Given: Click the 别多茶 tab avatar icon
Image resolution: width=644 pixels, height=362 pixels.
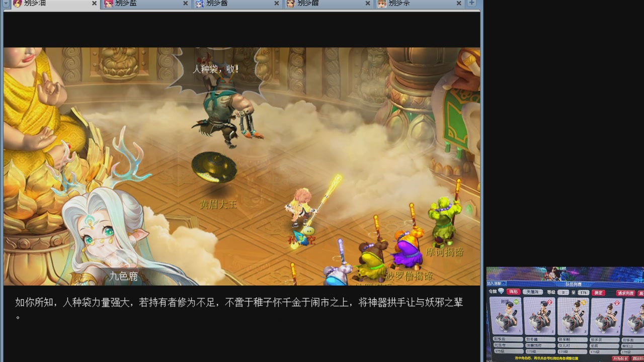Looking at the screenshot, I should [382, 4].
